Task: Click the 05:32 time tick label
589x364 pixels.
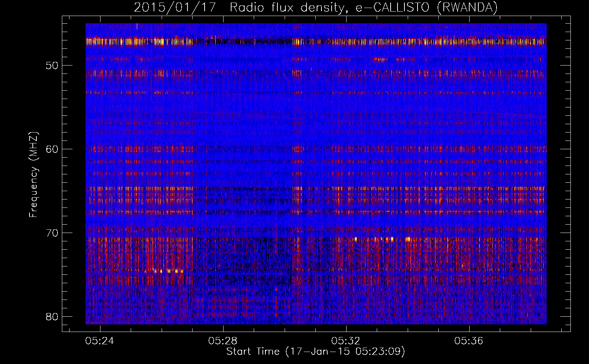Action: click(x=346, y=341)
